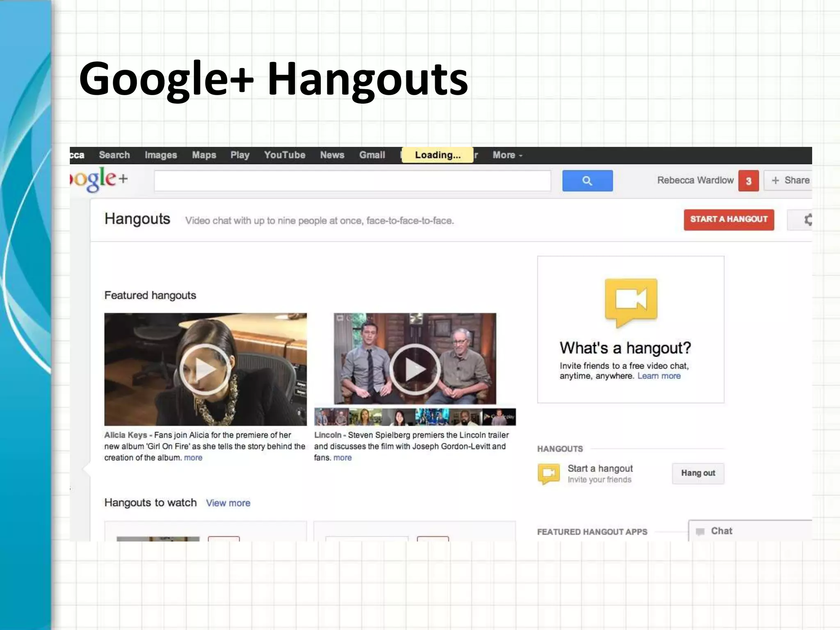Click the thumbnail strip below Lincoln video
Image resolution: width=840 pixels, height=630 pixels.
coord(415,417)
